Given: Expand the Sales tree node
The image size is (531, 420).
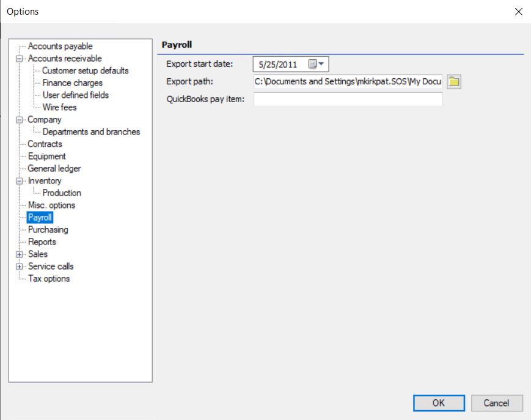Looking at the screenshot, I should [20, 254].
